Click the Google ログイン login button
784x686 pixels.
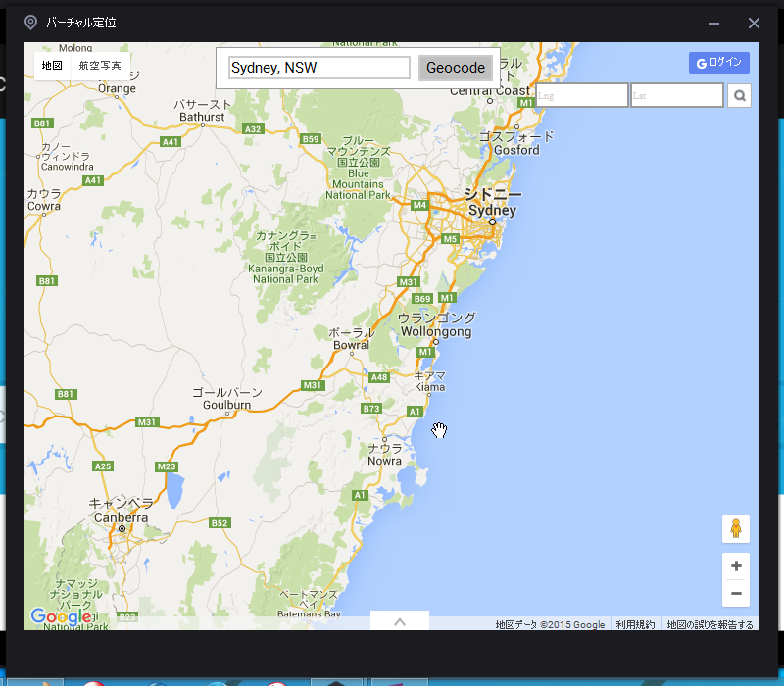coord(718,63)
